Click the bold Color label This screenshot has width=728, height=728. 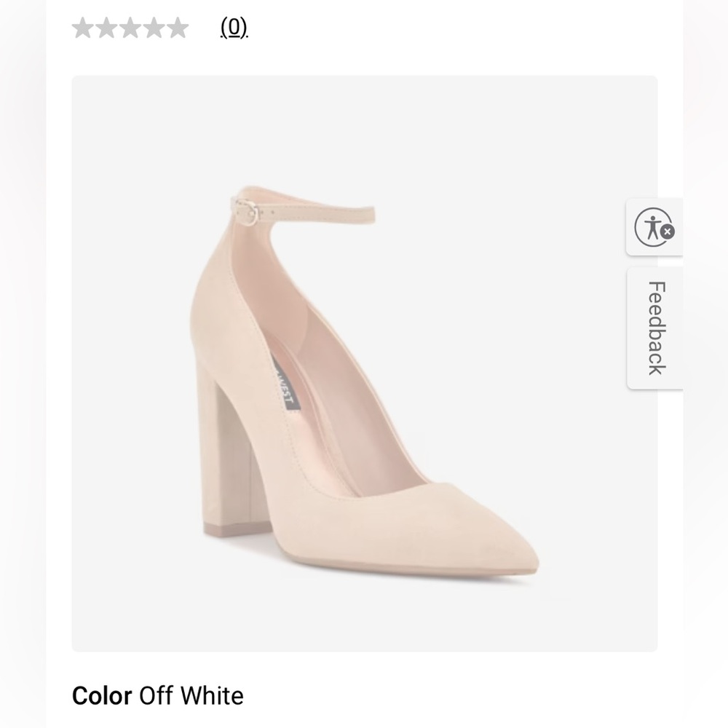click(101, 696)
